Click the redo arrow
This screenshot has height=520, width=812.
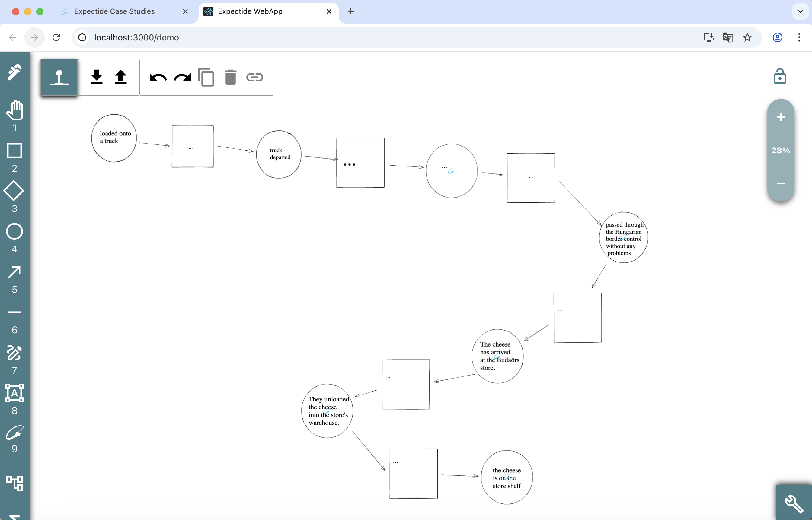click(x=182, y=77)
